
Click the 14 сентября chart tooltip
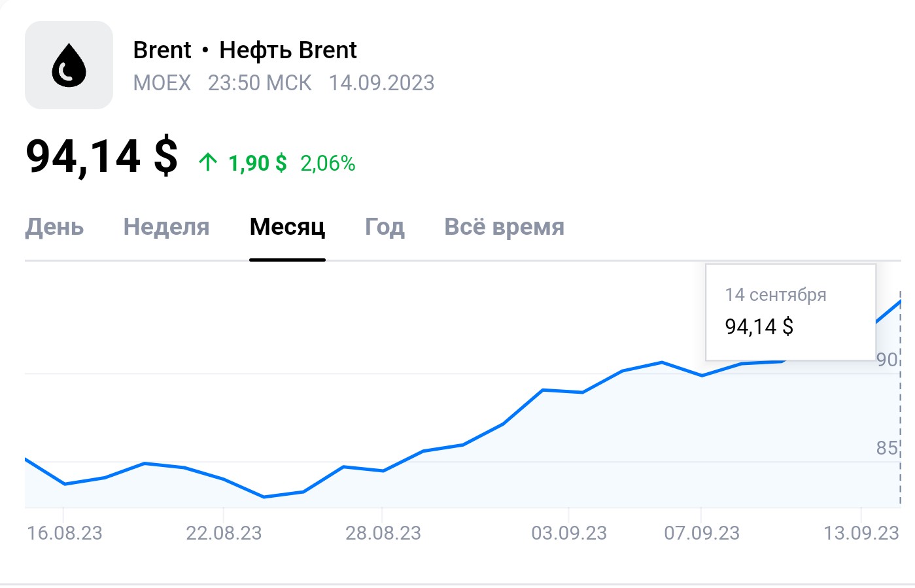pyautogui.click(x=790, y=312)
